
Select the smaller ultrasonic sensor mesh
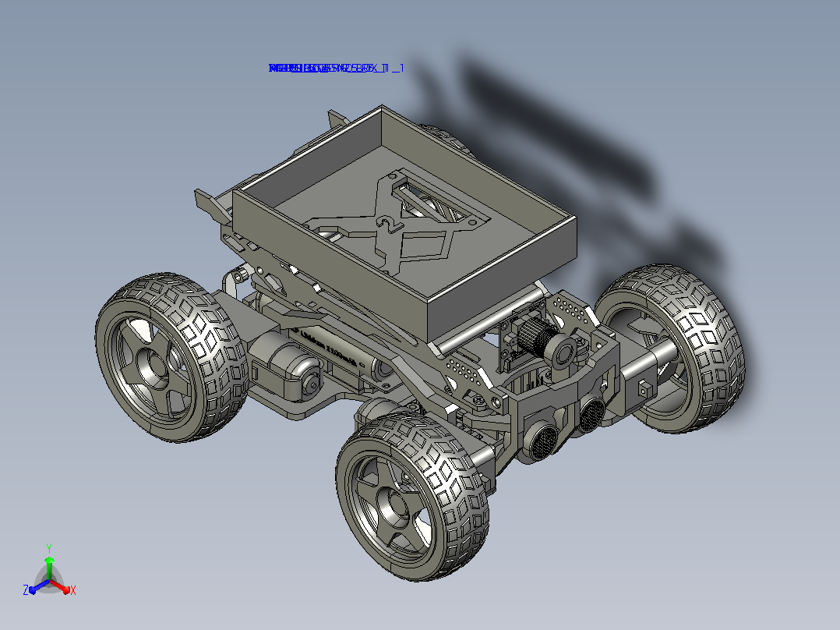pos(592,415)
